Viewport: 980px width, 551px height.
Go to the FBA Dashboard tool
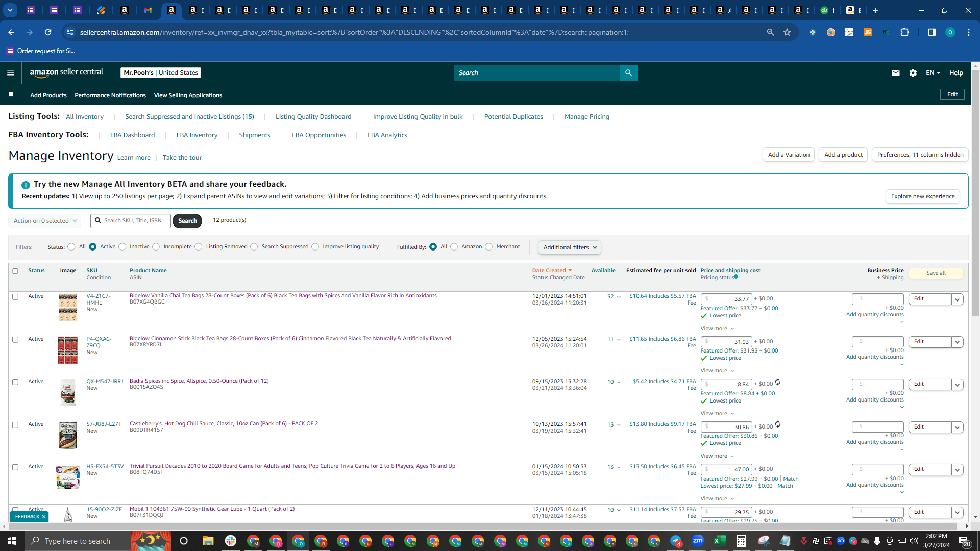pos(133,135)
